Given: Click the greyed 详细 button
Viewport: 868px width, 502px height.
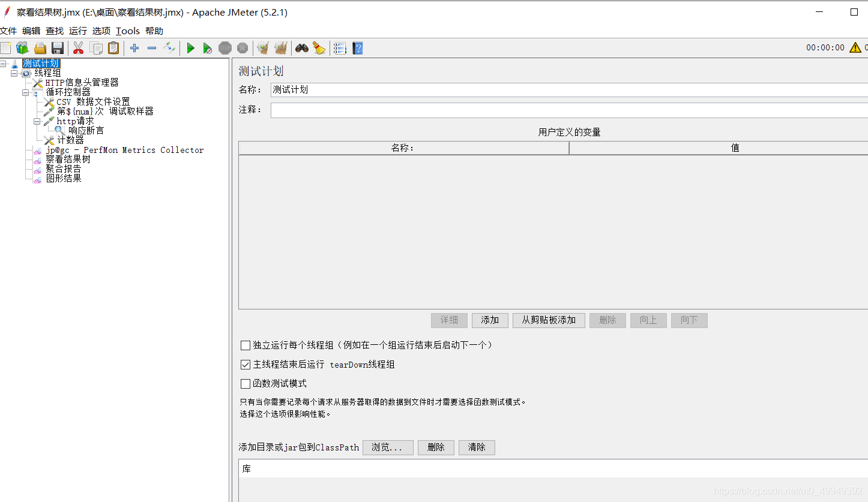Looking at the screenshot, I should 449,320.
